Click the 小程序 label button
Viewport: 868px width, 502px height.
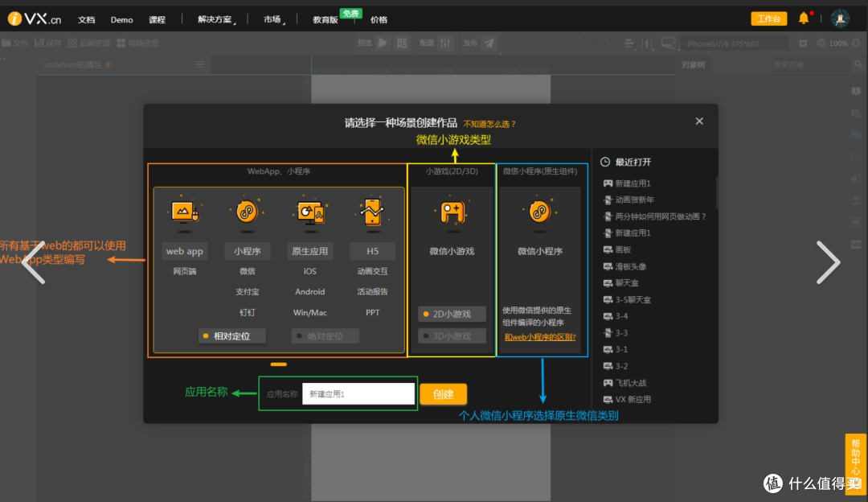[247, 251]
